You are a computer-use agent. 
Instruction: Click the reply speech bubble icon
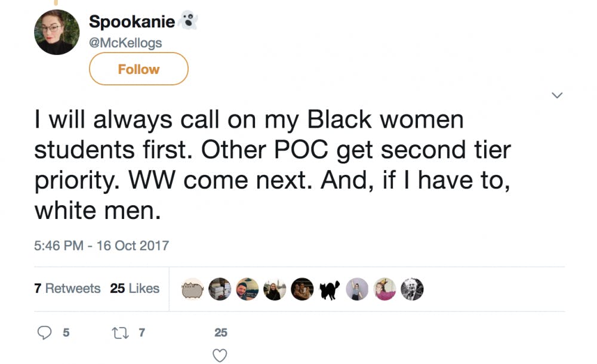pyautogui.click(x=45, y=333)
